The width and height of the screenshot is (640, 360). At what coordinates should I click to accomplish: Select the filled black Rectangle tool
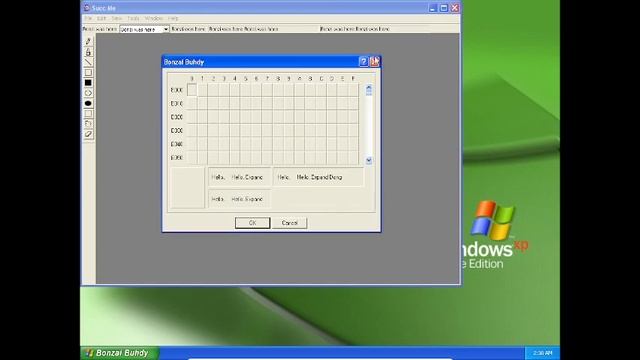click(88, 83)
